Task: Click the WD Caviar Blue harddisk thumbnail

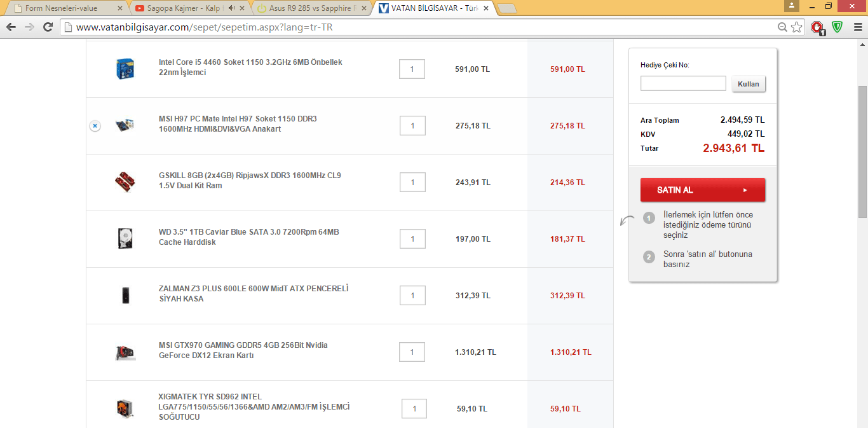Action: pyautogui.click(x=125, y=238)
